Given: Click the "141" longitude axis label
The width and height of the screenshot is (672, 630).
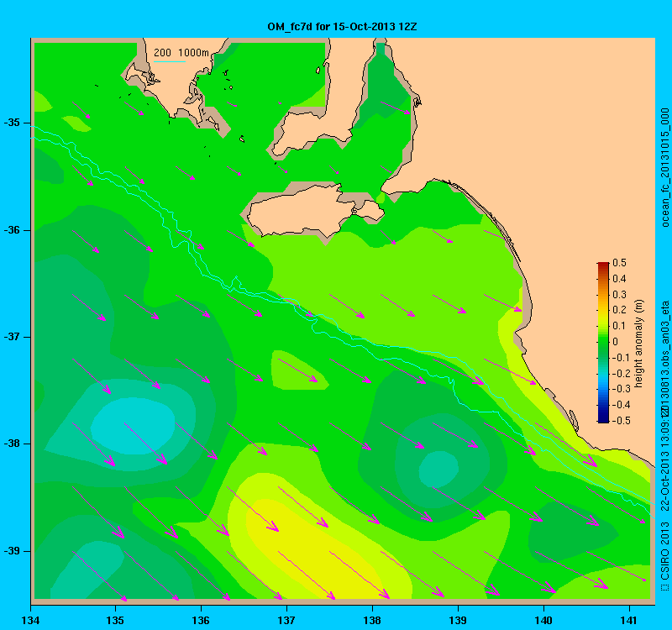Looking at the screenshot, I should pos(629,621).
